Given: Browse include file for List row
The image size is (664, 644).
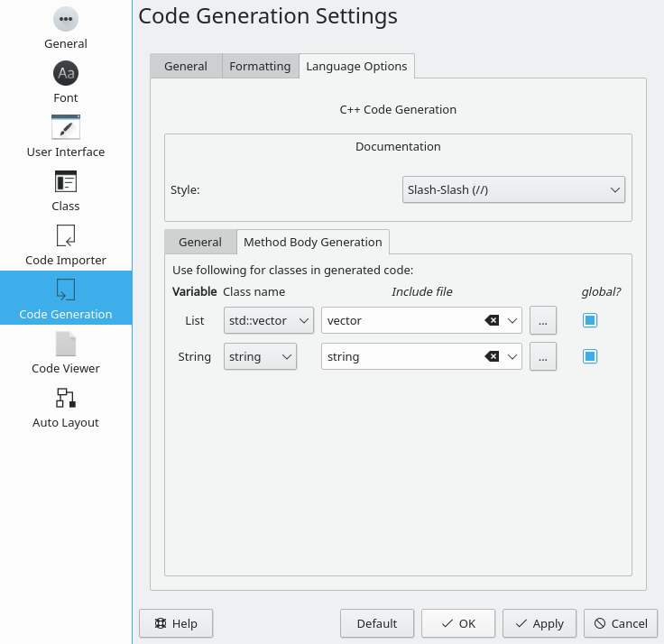Looking at the screenshot, I should click(543, 320).
